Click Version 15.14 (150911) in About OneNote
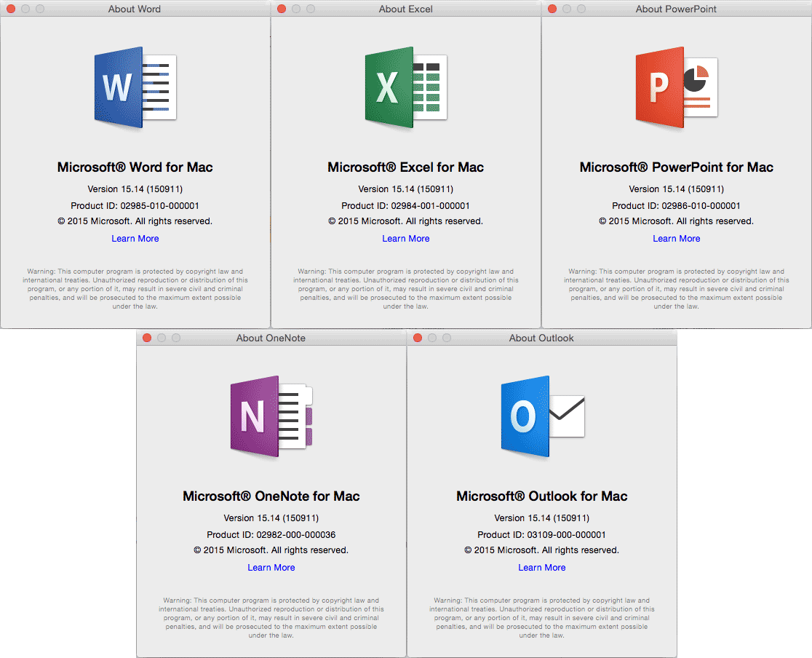Viewport: 812px width, 658px height. (x=271, y=518)
